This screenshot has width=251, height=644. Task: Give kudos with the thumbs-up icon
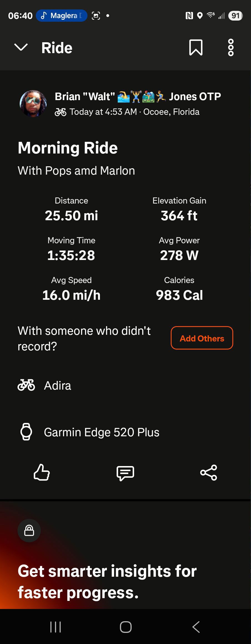point(42,472)
